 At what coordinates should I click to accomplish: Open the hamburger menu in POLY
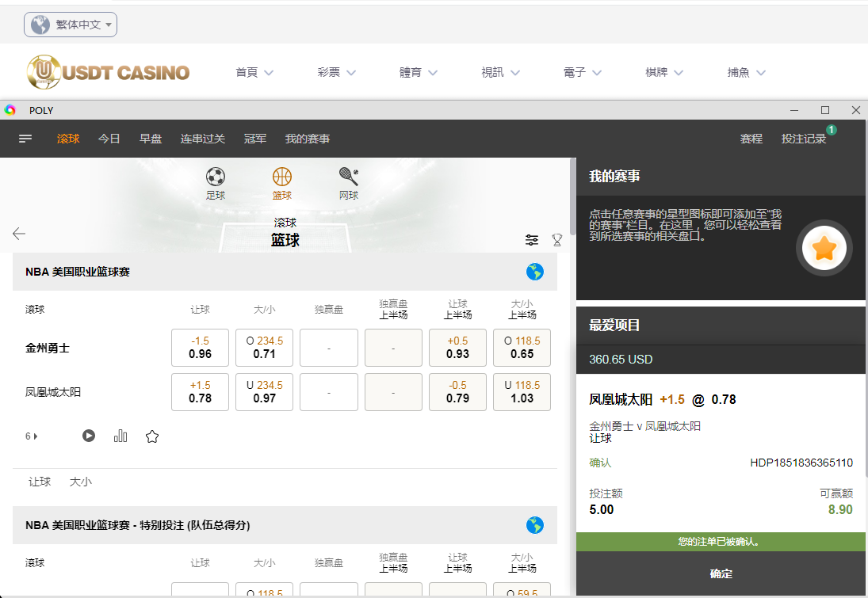(25, 139)
